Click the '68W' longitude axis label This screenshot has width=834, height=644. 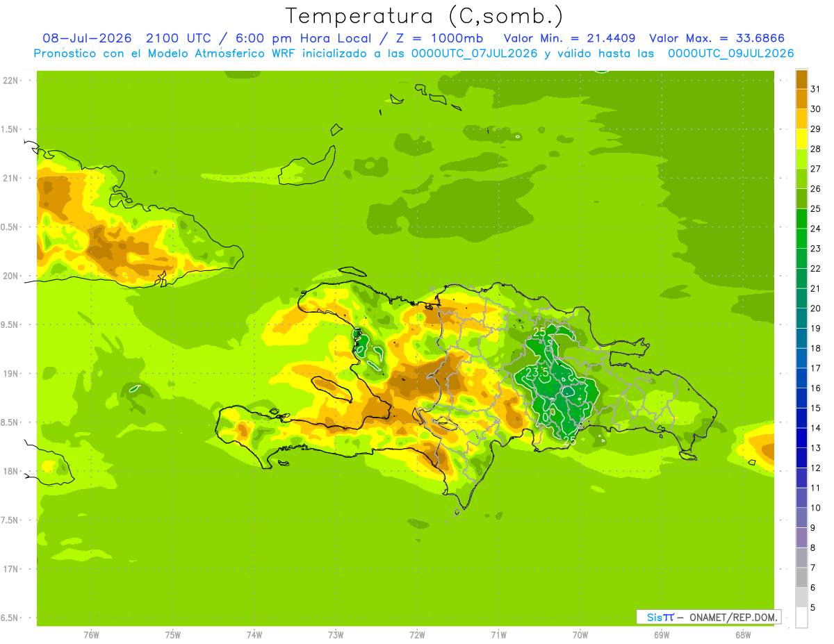coord(743,634)
